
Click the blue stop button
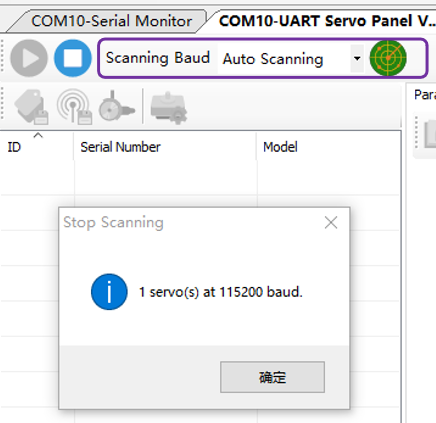tap(73, 58)
